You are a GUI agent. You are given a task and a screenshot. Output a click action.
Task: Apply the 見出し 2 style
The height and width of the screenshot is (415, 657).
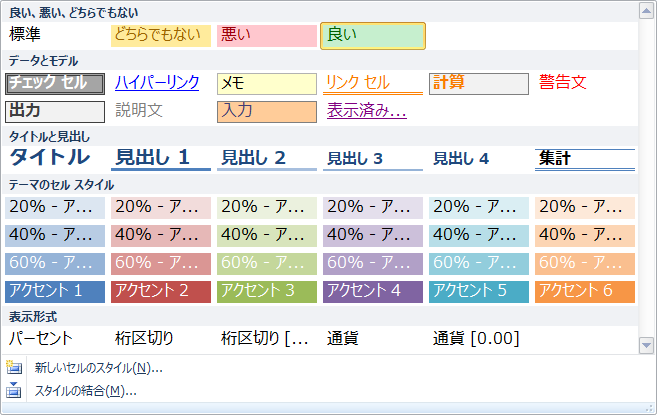click(x=267, y=159)
